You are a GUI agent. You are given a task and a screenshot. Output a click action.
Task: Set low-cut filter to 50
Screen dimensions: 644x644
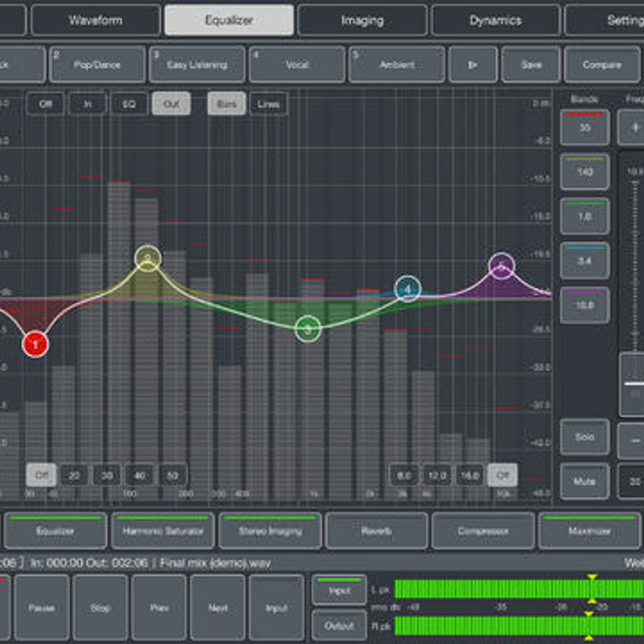pyautogui.click(x=172, y=475)
